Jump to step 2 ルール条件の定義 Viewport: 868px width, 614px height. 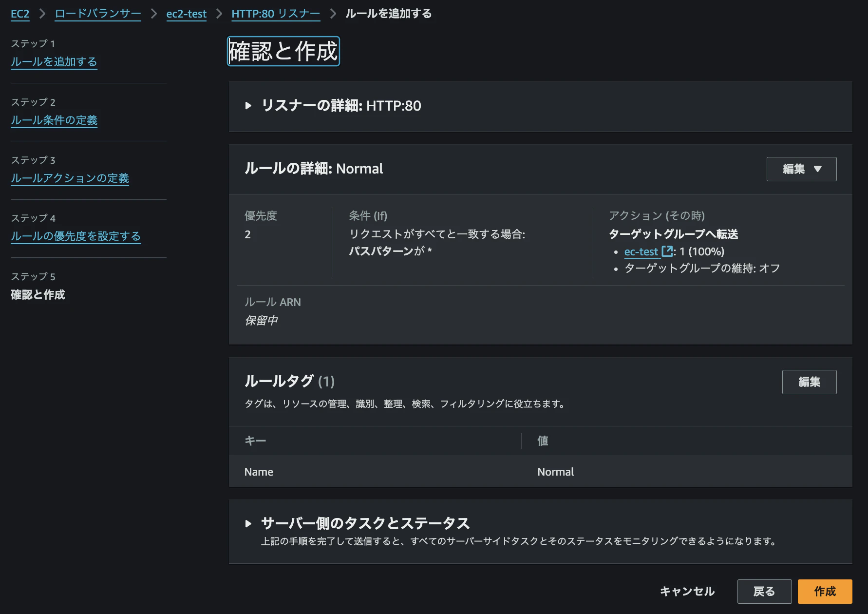tap(54, 120)
